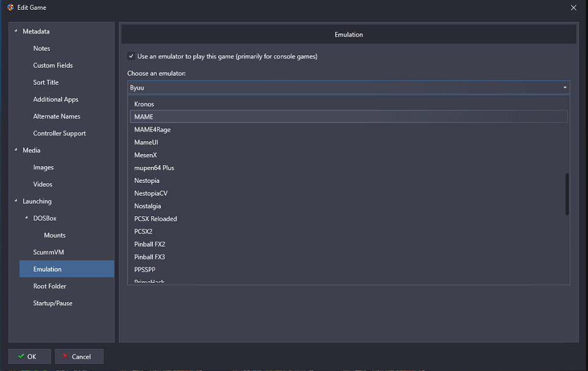The width and height of the screenshot is (588, 371).
Task: Select MameUI emulator option
Action: 349,143
